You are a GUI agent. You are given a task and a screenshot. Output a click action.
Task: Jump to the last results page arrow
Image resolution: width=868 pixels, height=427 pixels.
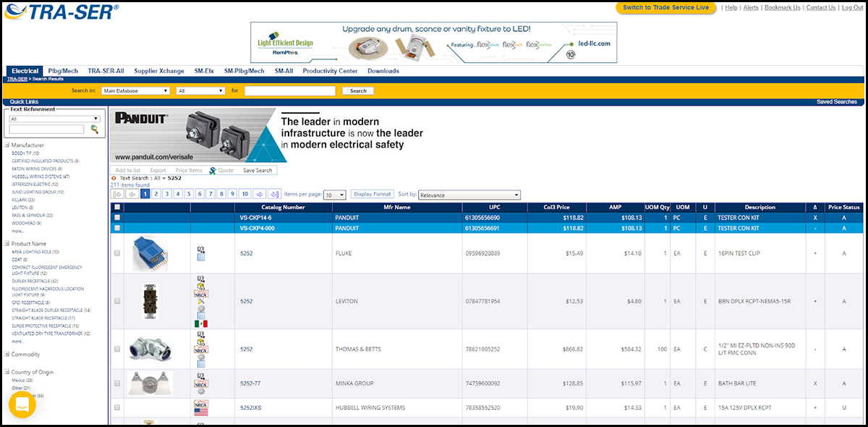(274, 194)
